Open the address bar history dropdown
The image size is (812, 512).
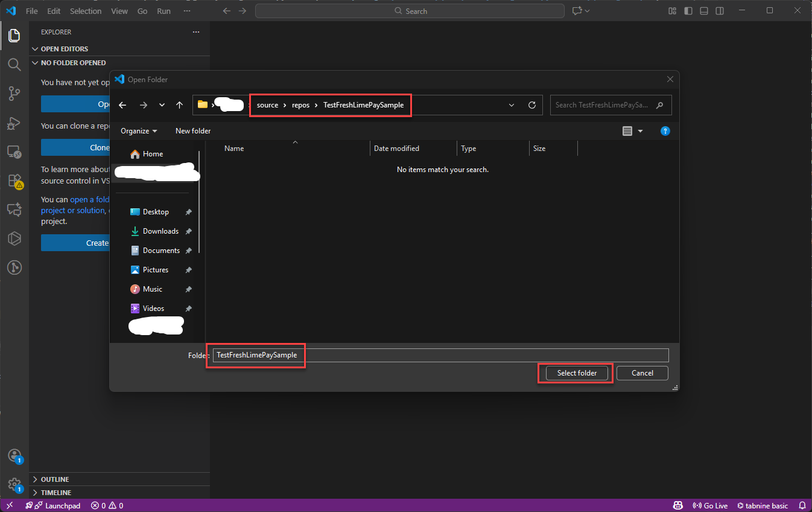[x=512, y=105]
